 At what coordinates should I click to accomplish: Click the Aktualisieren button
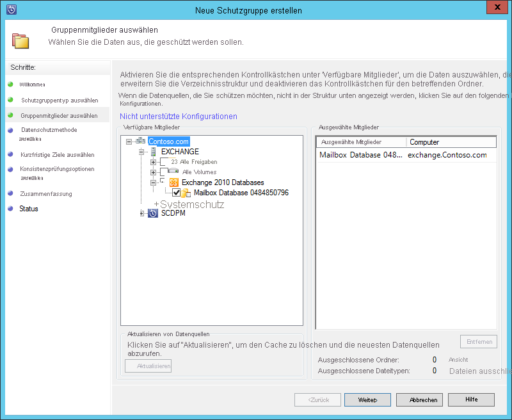tap(148, 366)
